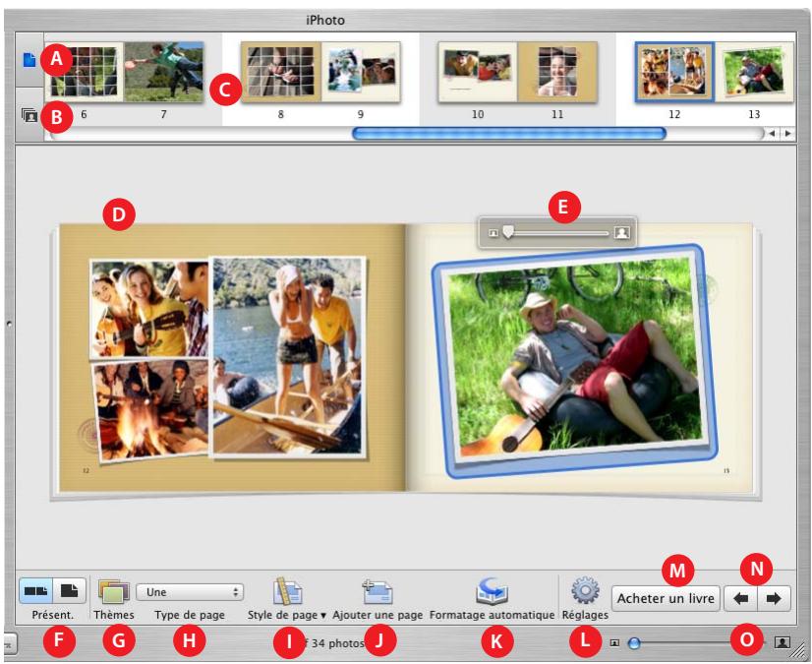Select page 9 thumbnail
This screenshot has width=812, height=664.
coord(361,72)
